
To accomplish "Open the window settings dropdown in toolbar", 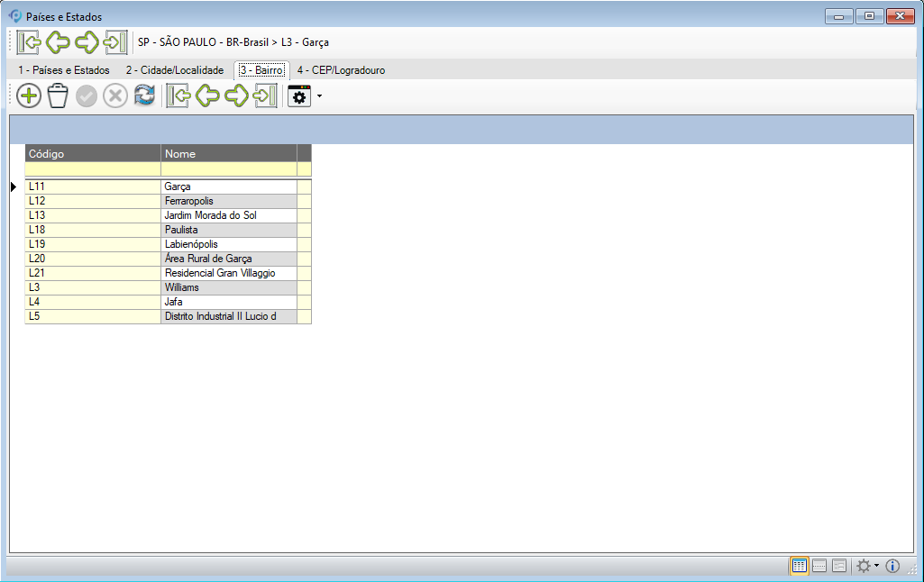I will (304, 96).
